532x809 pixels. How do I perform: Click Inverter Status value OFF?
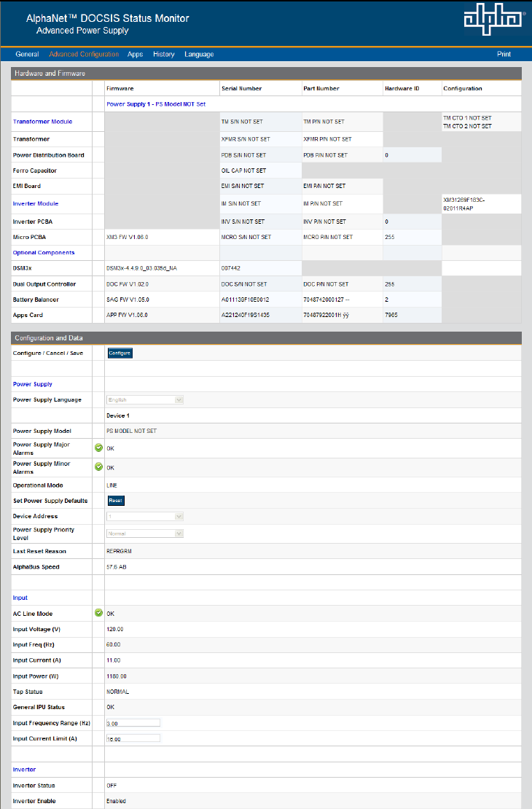[x=112, y=786]
